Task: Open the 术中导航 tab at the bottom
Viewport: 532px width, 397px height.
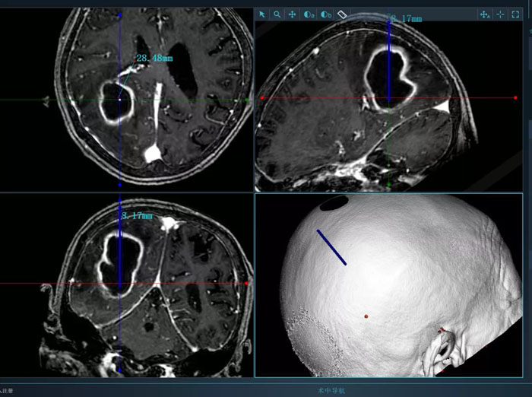Action: pos(331,389)
